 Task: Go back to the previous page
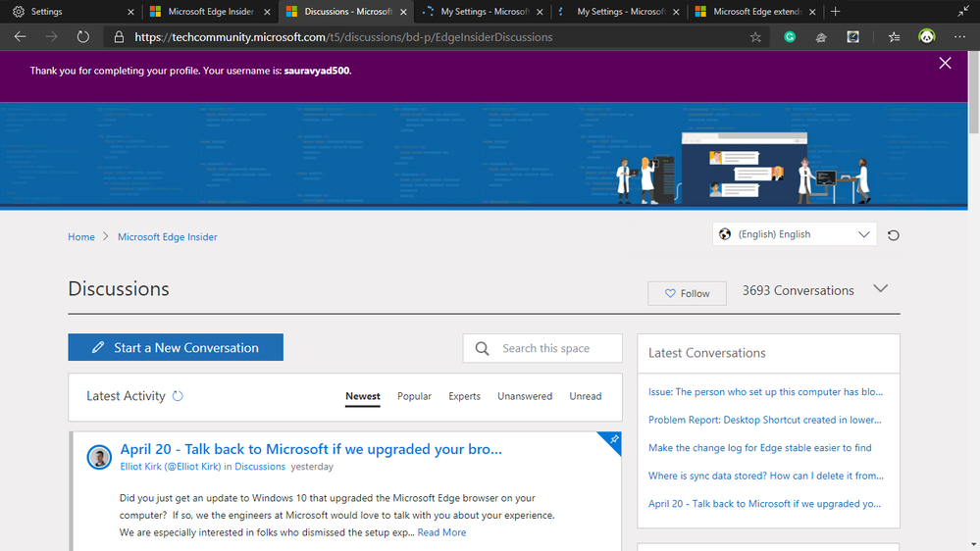coord(20,37)
